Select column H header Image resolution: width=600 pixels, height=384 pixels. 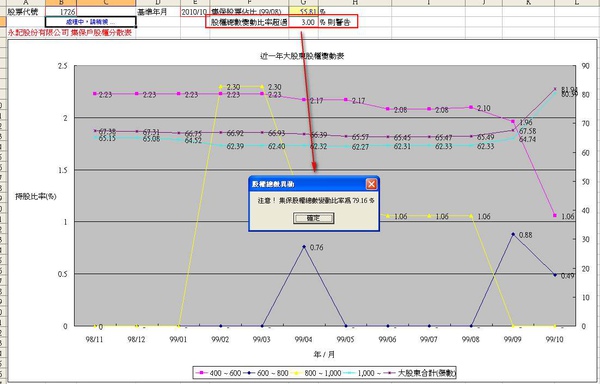pyautogui.click(x=355, y=3)
